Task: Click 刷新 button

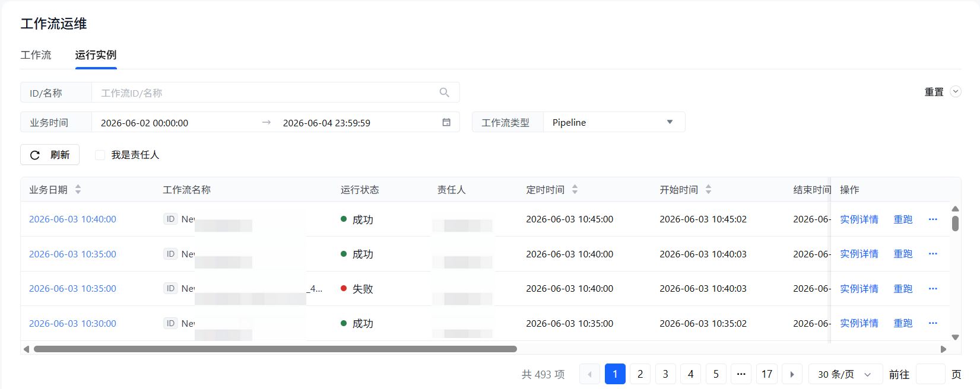Action: 50,155
